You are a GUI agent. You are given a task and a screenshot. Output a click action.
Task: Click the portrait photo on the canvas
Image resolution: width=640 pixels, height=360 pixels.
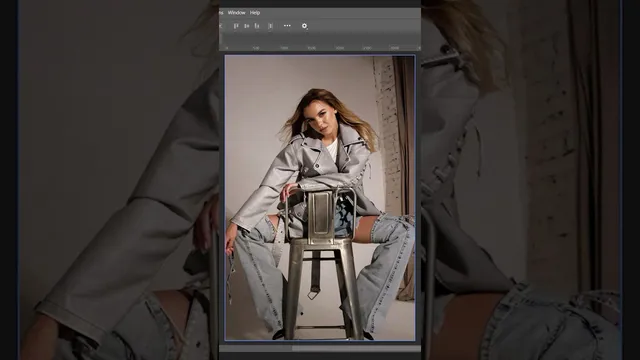320,198
